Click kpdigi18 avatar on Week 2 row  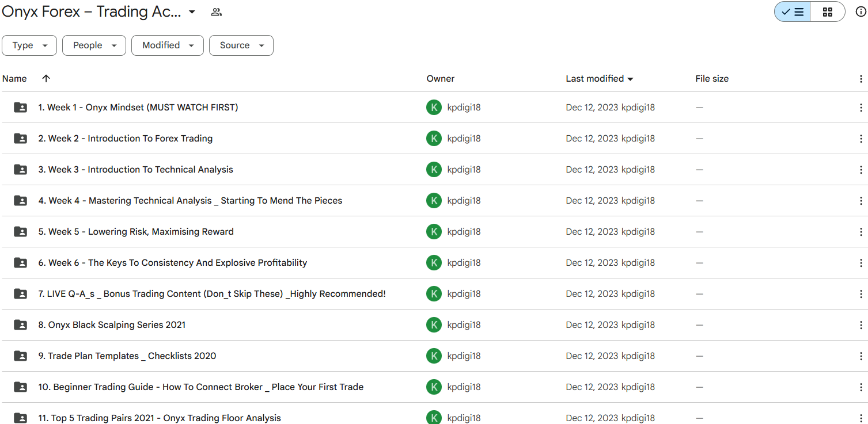coord(434,139)
